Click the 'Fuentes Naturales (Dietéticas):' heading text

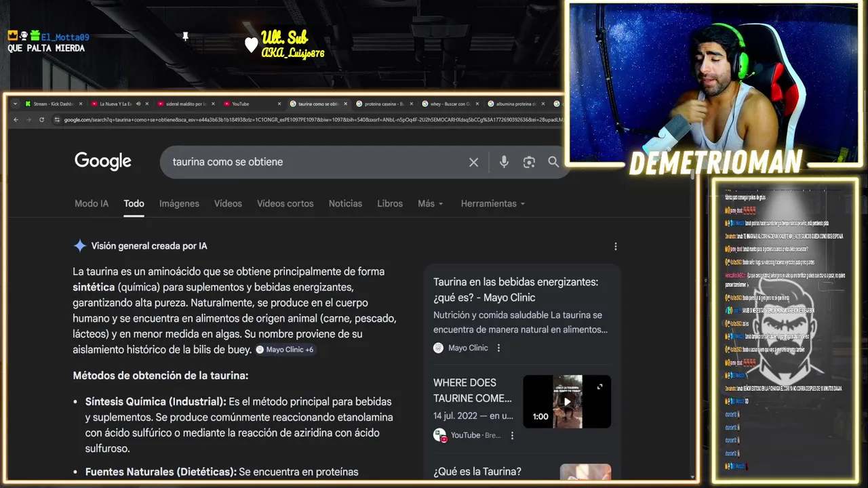pos(161,472)
